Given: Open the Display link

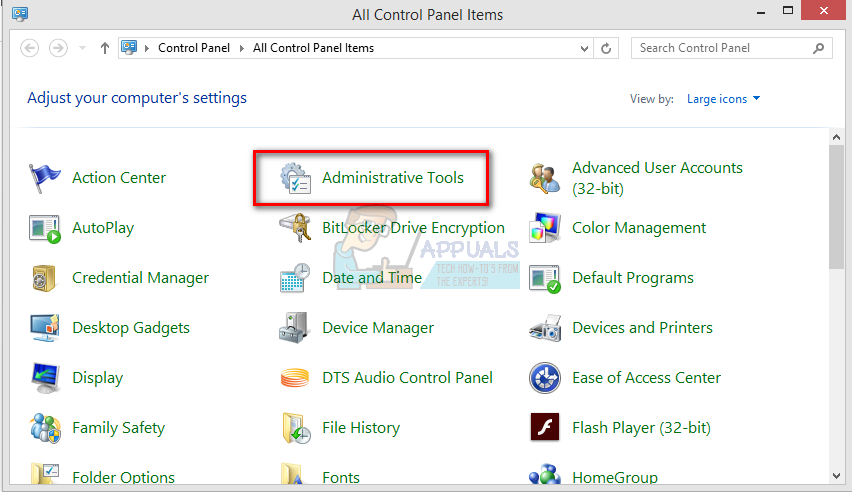Looking at the screenshot, I should click(98, 378).
